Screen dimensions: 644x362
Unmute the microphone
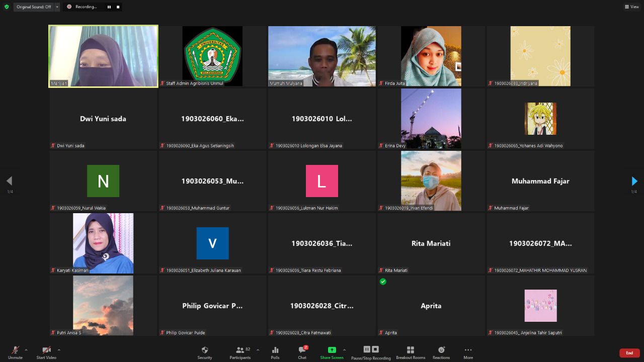[x=15, y=352]
